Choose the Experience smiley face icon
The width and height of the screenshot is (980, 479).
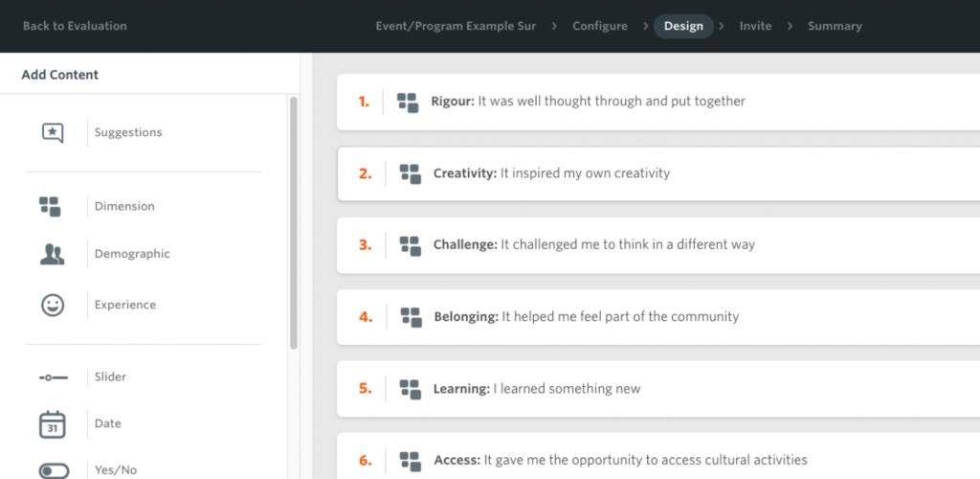point(53,306)
